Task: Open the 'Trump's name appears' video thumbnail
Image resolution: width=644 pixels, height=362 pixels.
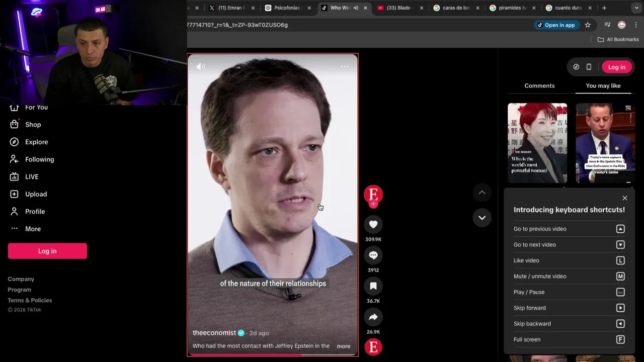Action: click(x=605, y=143)
